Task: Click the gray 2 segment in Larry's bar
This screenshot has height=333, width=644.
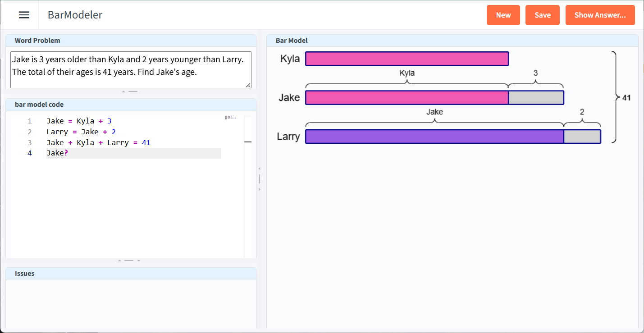Action: [582, 137]
